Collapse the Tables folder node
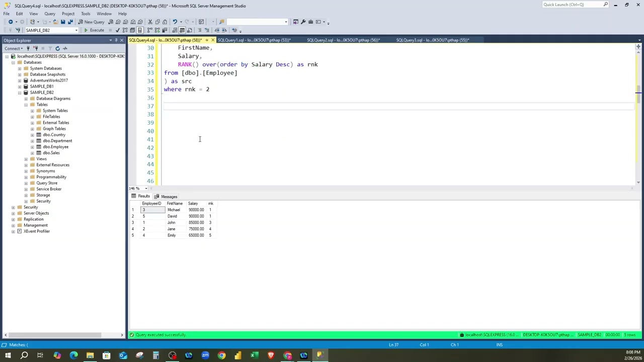The width and height of the screenshot is (644, 362). tap(26, 105)
